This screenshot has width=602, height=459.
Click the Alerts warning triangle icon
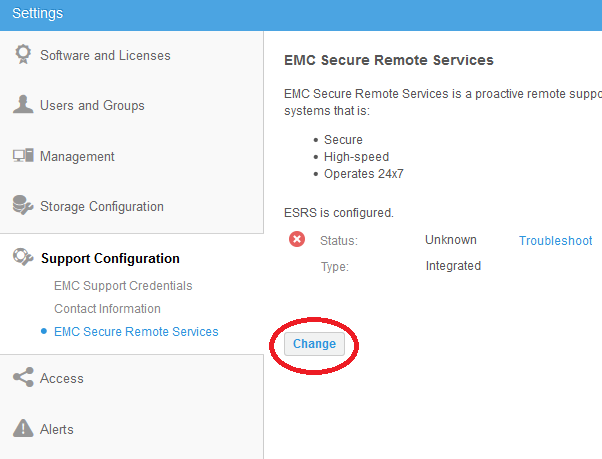tap(23, 429)
